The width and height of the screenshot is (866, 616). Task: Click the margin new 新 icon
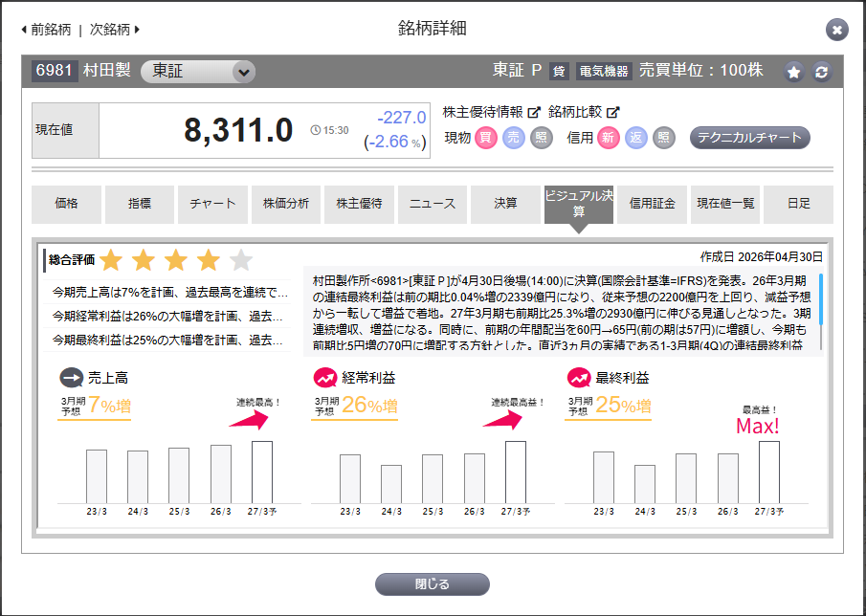(x=608, y=138)
